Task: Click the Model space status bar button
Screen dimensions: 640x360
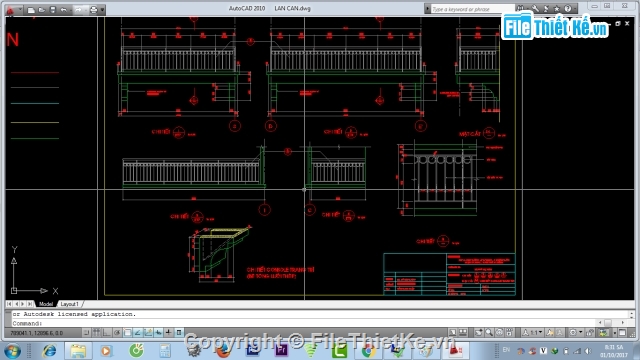Action: [x=453, y=333]
